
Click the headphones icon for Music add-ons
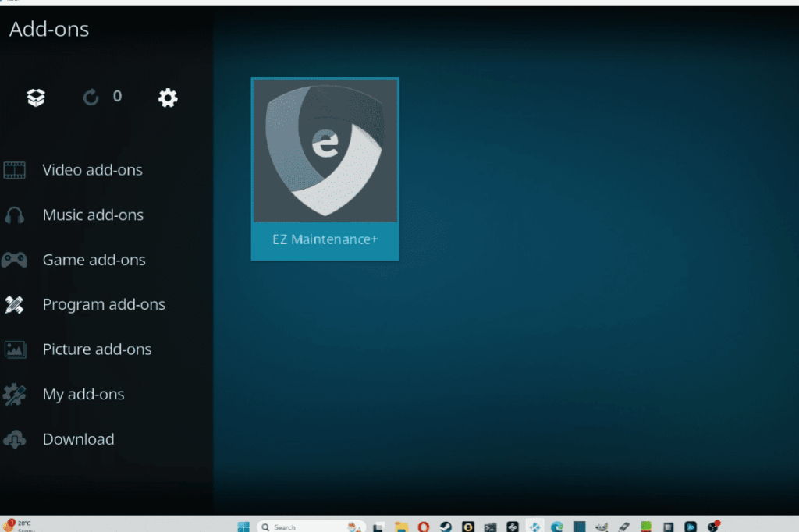(x=14, y=215)
